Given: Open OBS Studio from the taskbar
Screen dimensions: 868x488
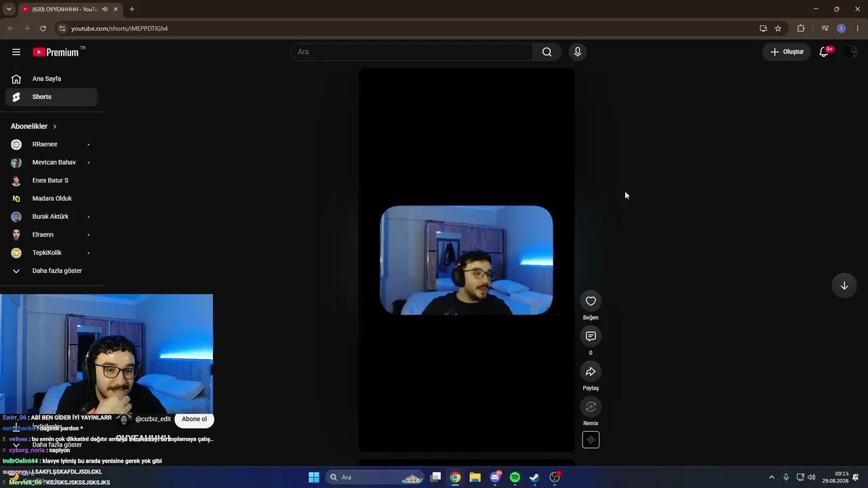Looking at the screenshot, I should point(555,477).
